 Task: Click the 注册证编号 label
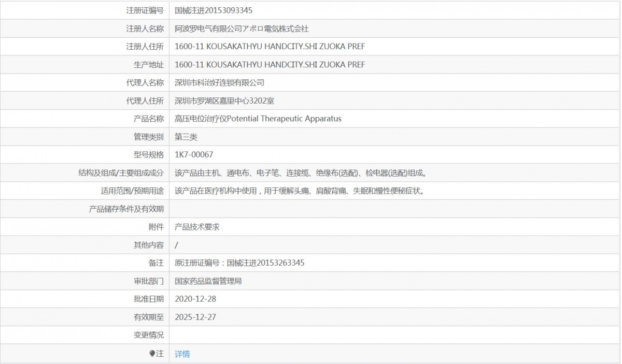pos(145,10)
